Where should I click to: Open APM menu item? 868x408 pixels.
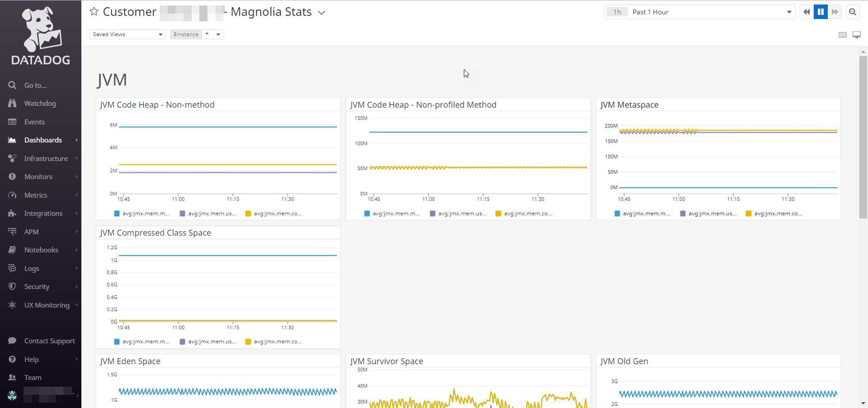pos(32,232)
